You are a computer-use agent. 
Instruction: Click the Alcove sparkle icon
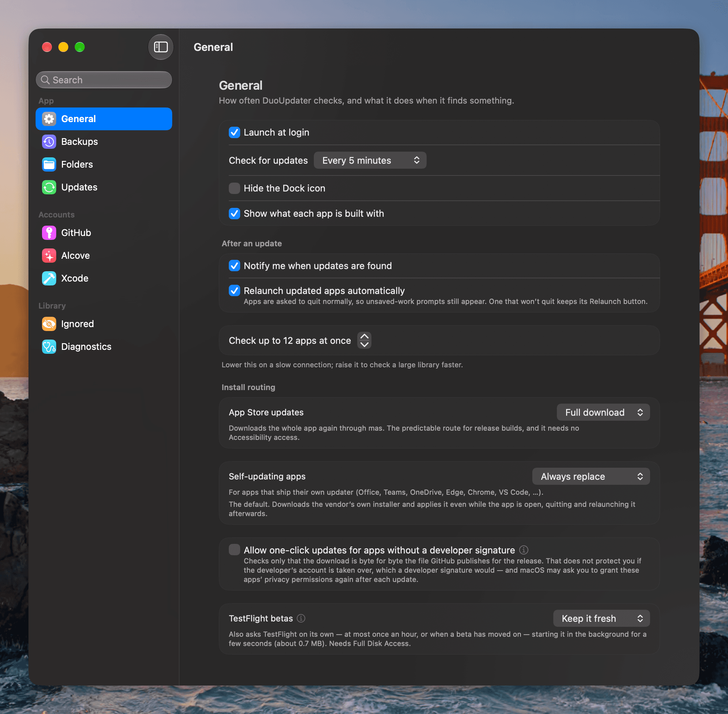(49, 255)
